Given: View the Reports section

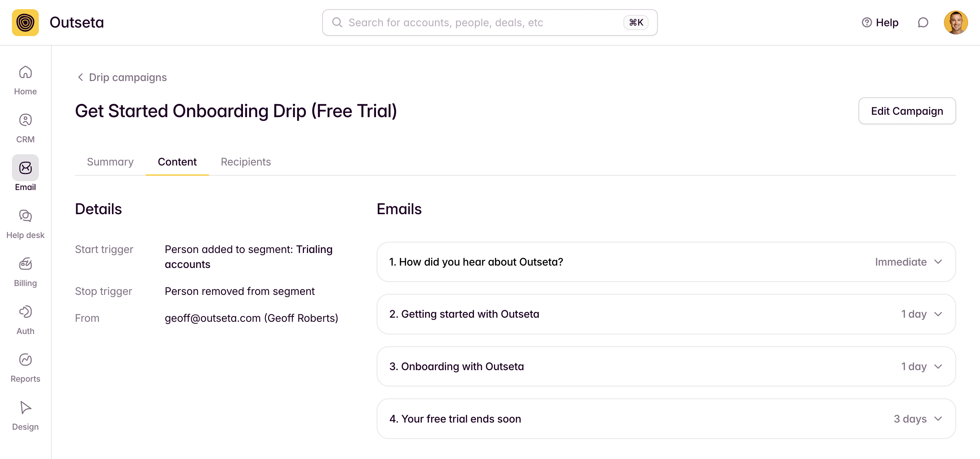Looking at the screenshot, I should pos(25,367).
